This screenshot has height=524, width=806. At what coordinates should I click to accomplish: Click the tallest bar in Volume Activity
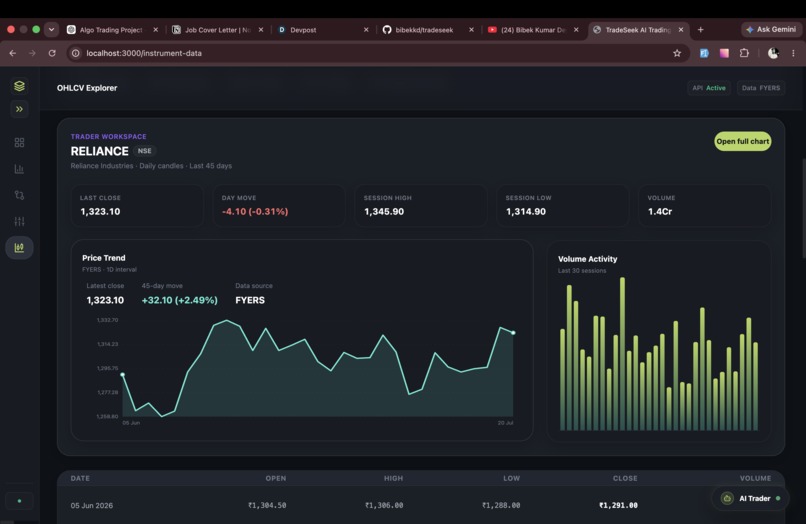[622, 354]
